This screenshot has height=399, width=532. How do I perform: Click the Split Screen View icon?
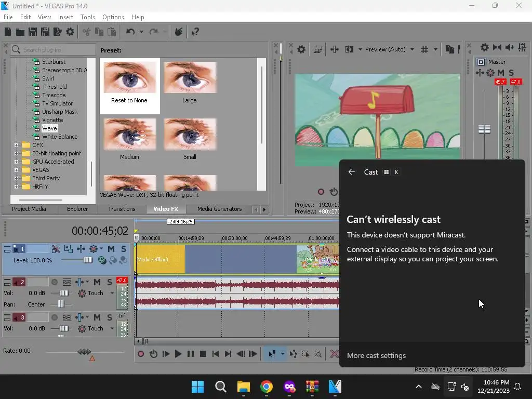click(349, 49)
